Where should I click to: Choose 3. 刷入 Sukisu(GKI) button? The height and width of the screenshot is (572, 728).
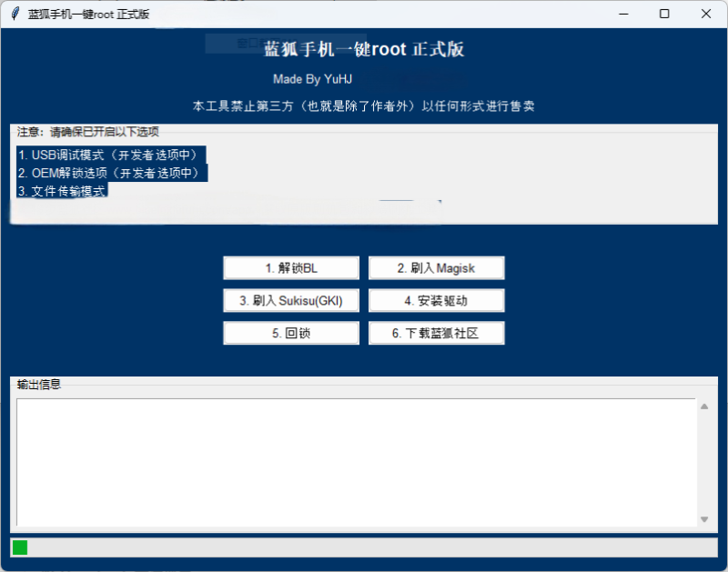[291, 301]
